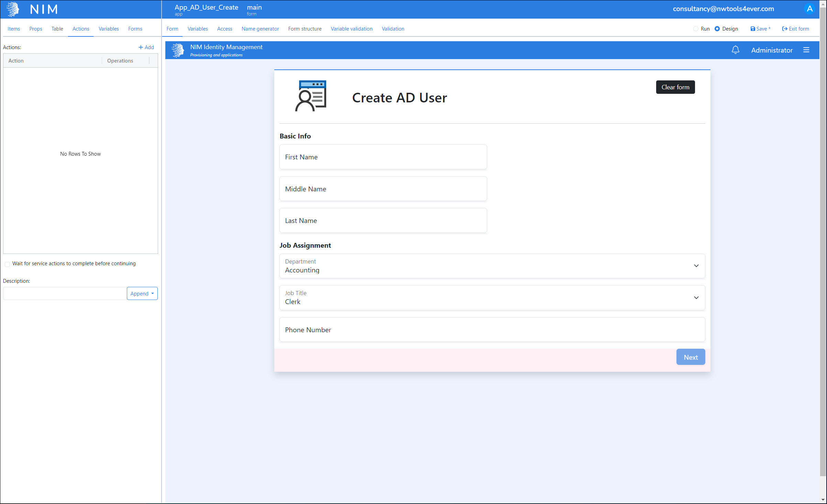
Task: Click the notification bell icon
Action: coord(735,50)
